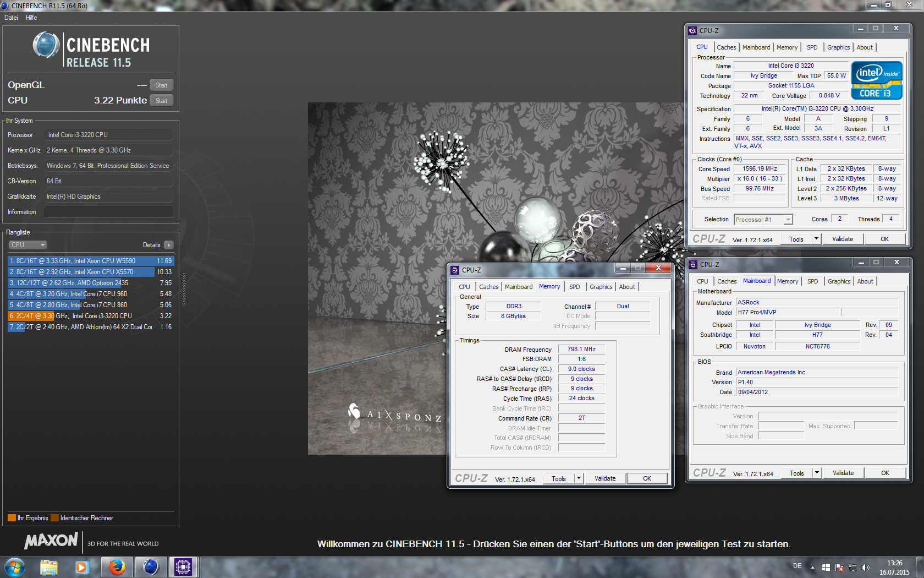The image size is (924, 578).
Task: Click the Intel Core i3 logo badge
Action: 877,80
